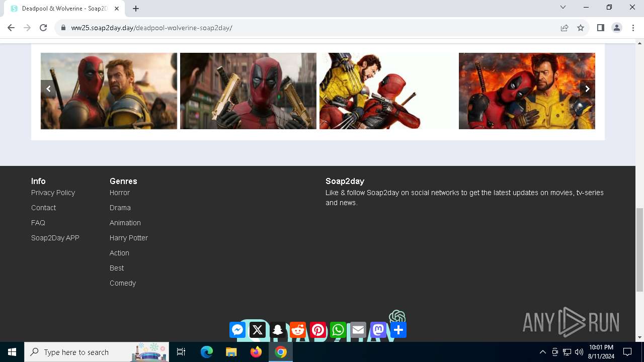Open the volume control in tray
The height and width of the screenshot is (362, 644).
(x=579, y=352)
